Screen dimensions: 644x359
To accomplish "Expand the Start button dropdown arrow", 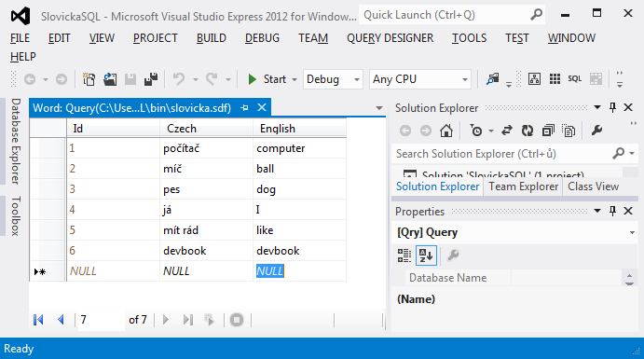I will pyautogui.click(x=295, y=79).
